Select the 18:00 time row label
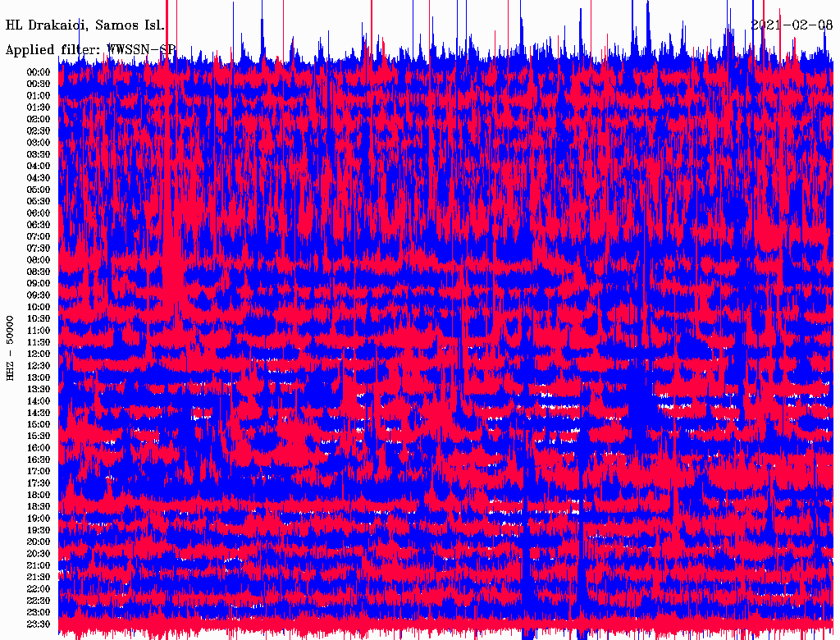 39,496
